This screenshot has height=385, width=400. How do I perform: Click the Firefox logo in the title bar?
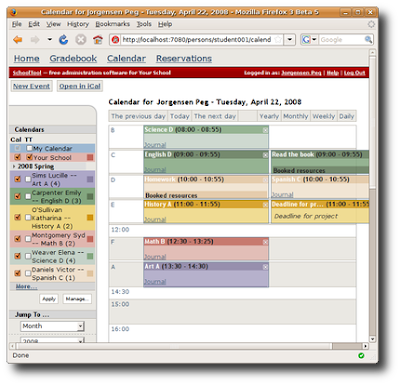tap(14, 13)
